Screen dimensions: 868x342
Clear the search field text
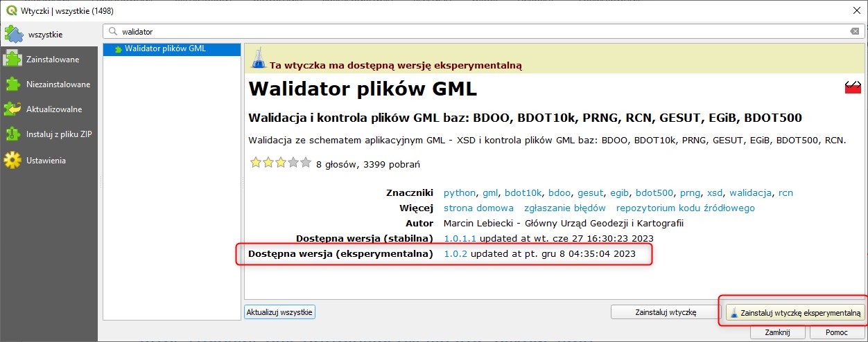point(855,32)
